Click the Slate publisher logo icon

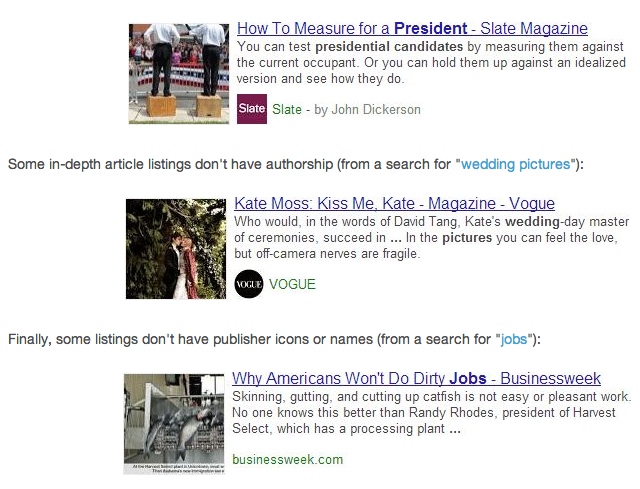tap(252, 109)
